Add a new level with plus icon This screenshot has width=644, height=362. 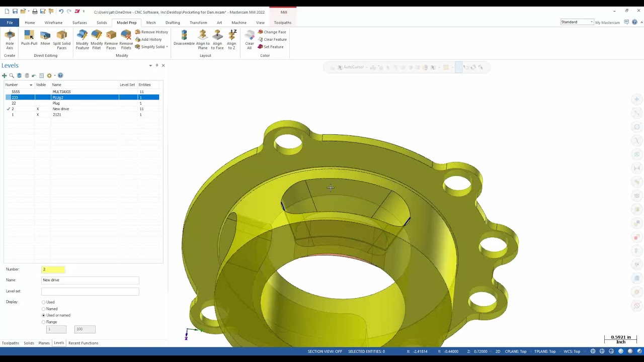5,75
